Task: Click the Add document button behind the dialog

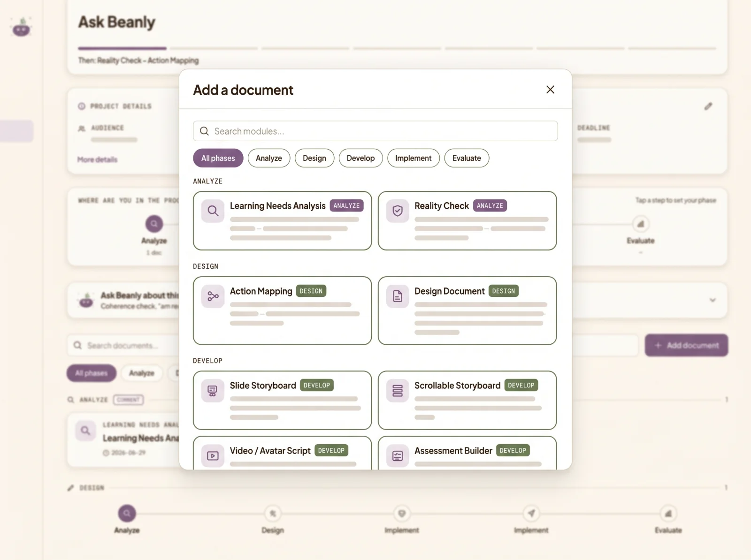Action: (x=686, y=345)
